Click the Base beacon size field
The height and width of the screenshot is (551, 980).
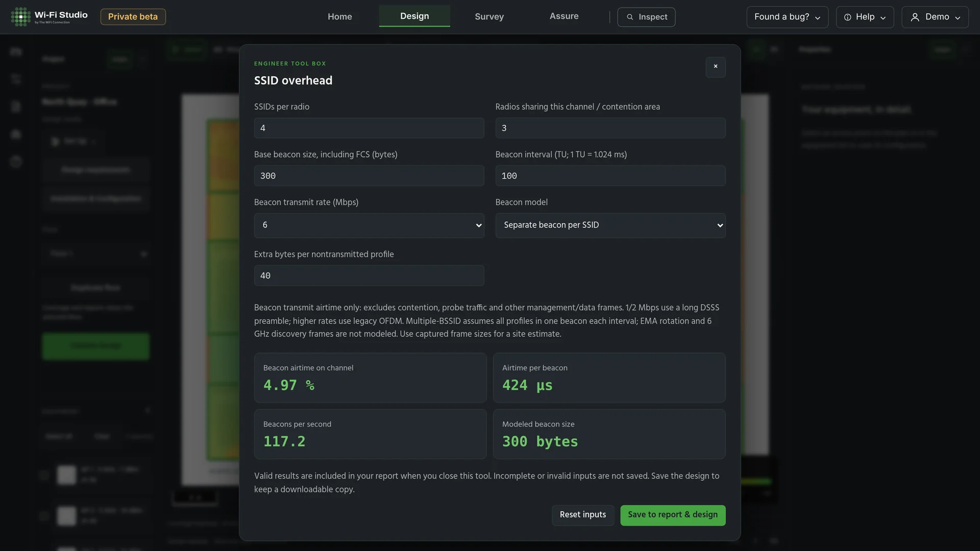coord(369,176)
